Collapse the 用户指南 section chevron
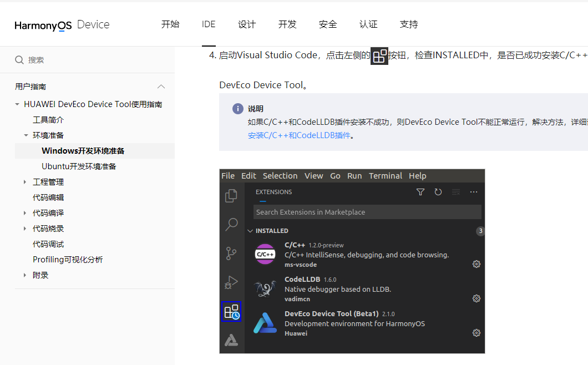The width and height of the screenshot is (588, 365). coord(161,87)
